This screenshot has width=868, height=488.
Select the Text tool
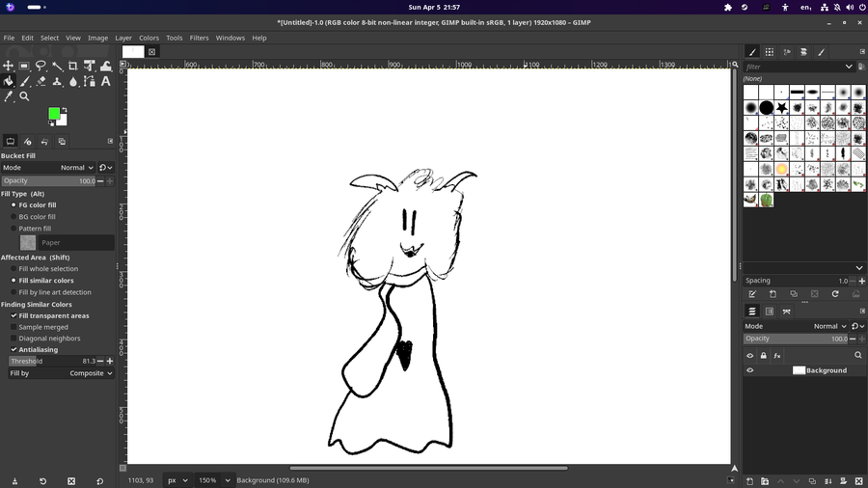(106, 81)
